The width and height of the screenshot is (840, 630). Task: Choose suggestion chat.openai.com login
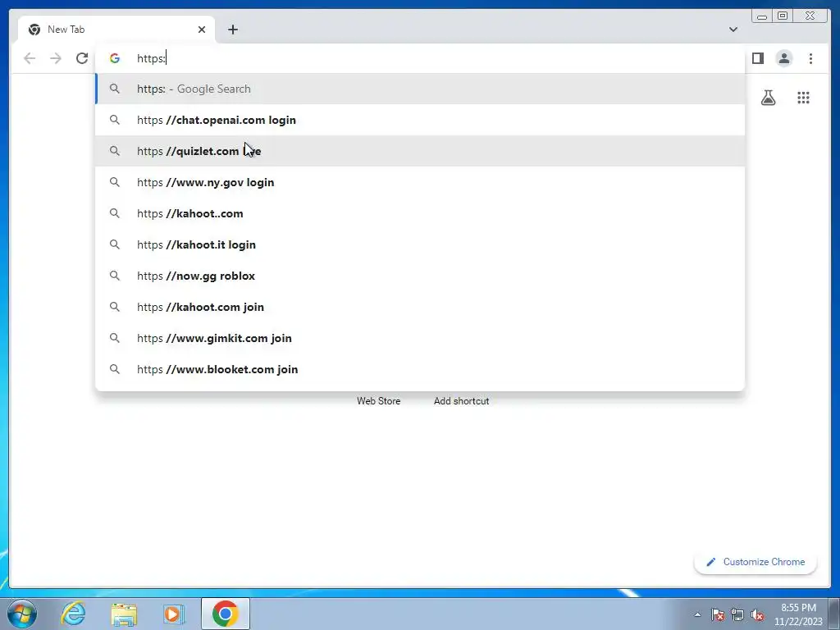(420, 120)
